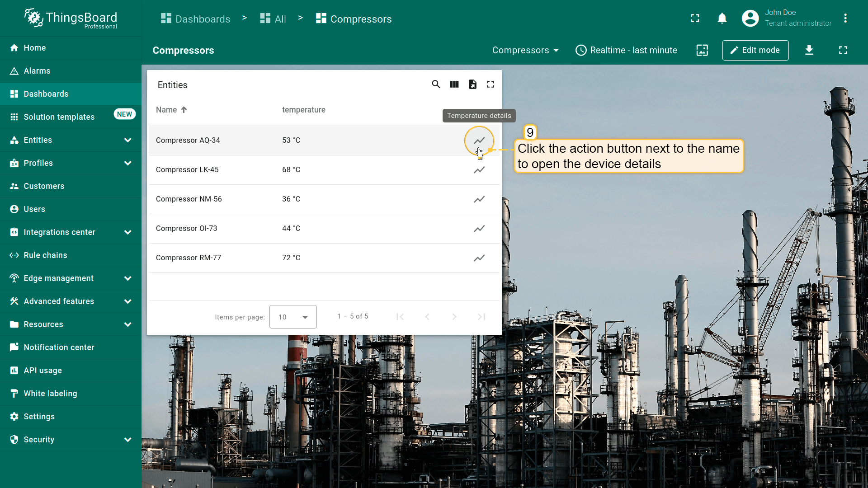868x488 pixels.
Task: Open search in Entities widget
Action: [436, 84]
